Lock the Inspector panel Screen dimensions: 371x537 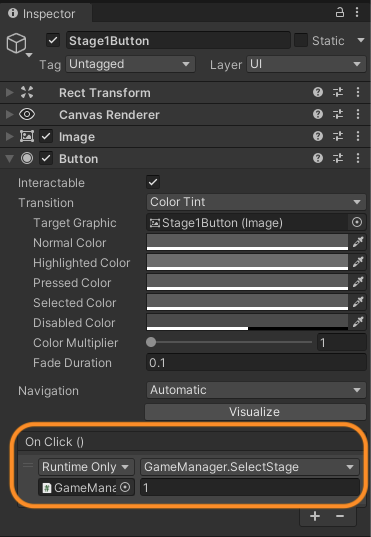coord(339,13)
